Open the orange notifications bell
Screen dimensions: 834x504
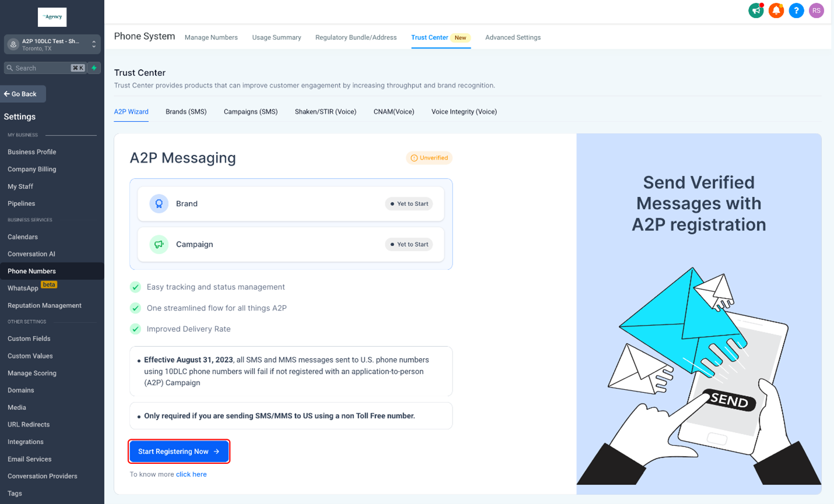click(776, 10)
